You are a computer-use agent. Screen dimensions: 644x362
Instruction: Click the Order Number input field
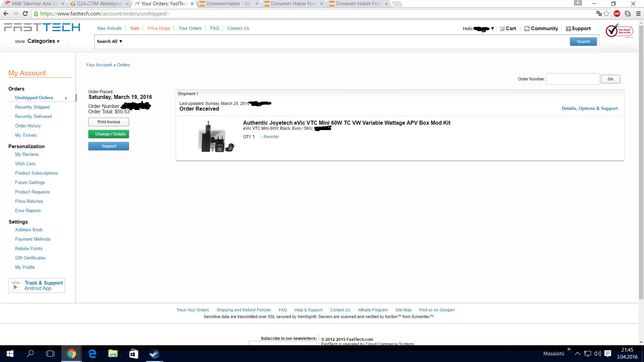(x=573, y=79)
